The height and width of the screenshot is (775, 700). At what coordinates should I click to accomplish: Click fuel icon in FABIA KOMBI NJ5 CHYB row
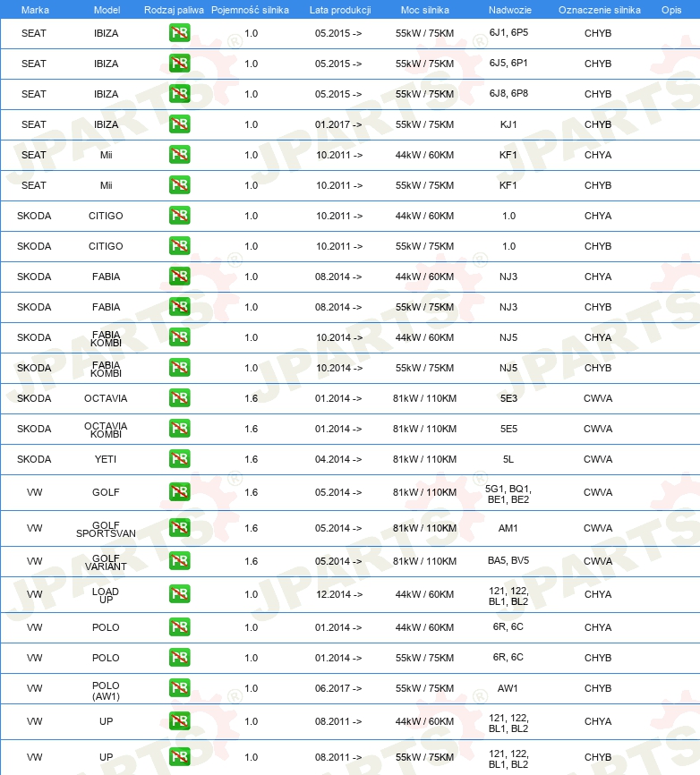coord(179,367)
